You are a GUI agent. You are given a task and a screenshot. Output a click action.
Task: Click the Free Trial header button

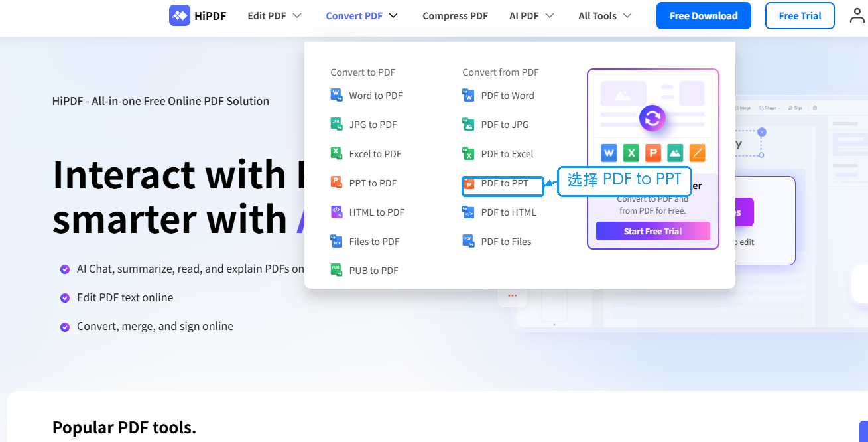[x=800, y=15]
